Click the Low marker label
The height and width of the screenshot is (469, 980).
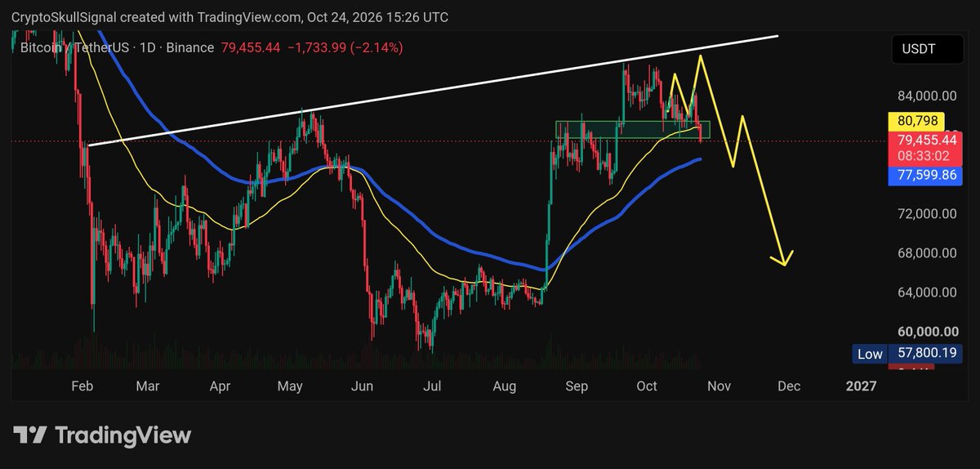[869, 354]
